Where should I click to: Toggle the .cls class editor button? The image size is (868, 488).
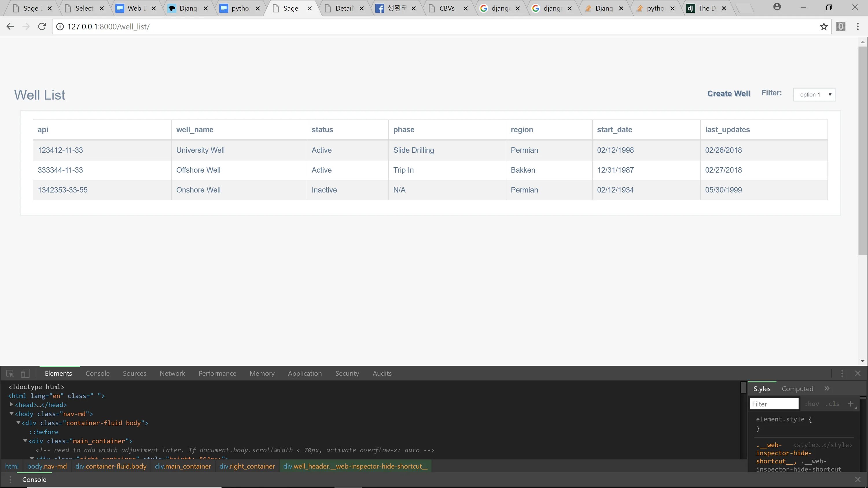pos(832,404)
